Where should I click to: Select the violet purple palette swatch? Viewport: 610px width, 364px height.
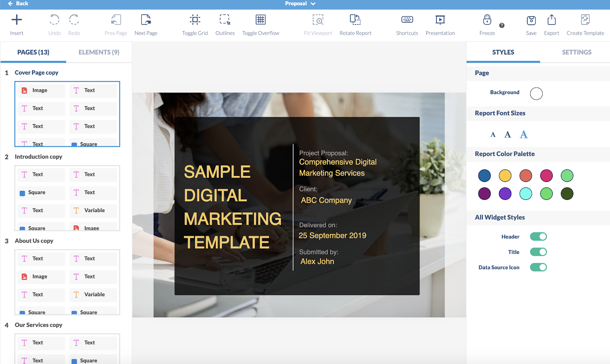(x=505, y=193)
